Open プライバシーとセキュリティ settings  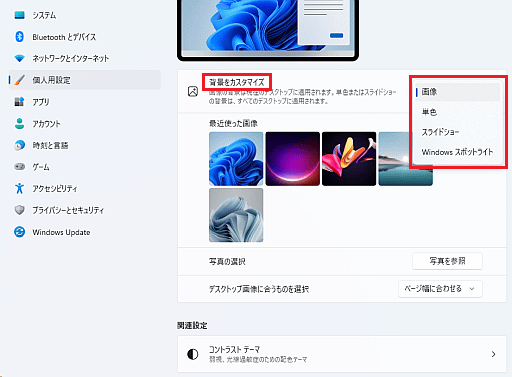85,210
